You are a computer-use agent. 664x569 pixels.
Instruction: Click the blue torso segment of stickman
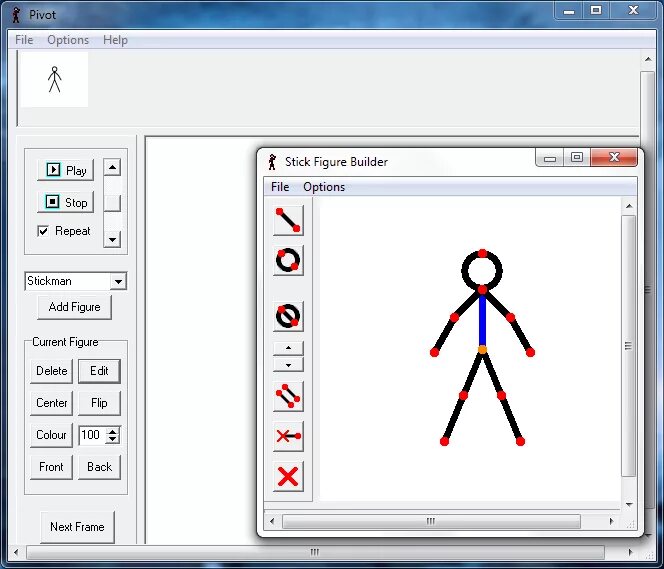click(482, 322)
